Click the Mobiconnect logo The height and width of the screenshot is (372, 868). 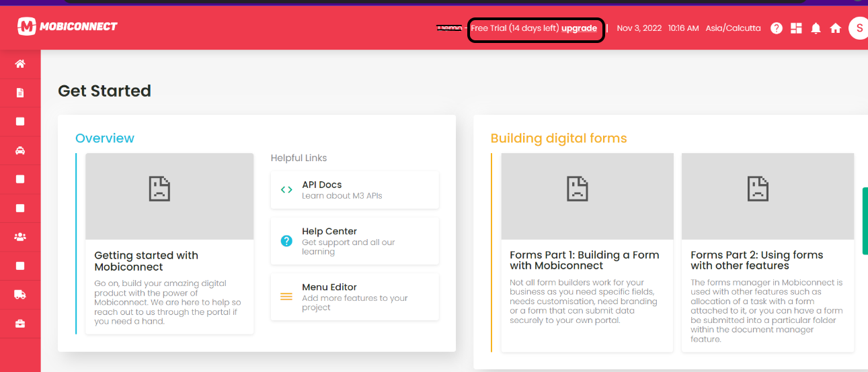67,26
